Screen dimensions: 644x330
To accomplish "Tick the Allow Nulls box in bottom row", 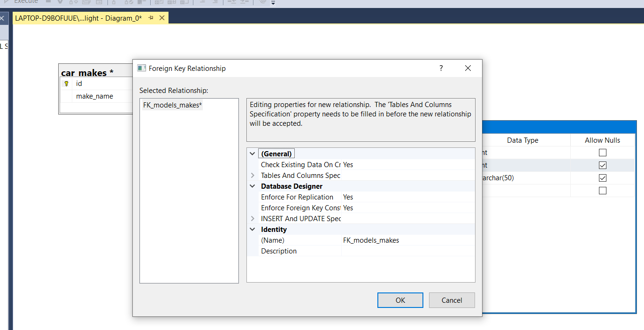I will coord(603,191).
